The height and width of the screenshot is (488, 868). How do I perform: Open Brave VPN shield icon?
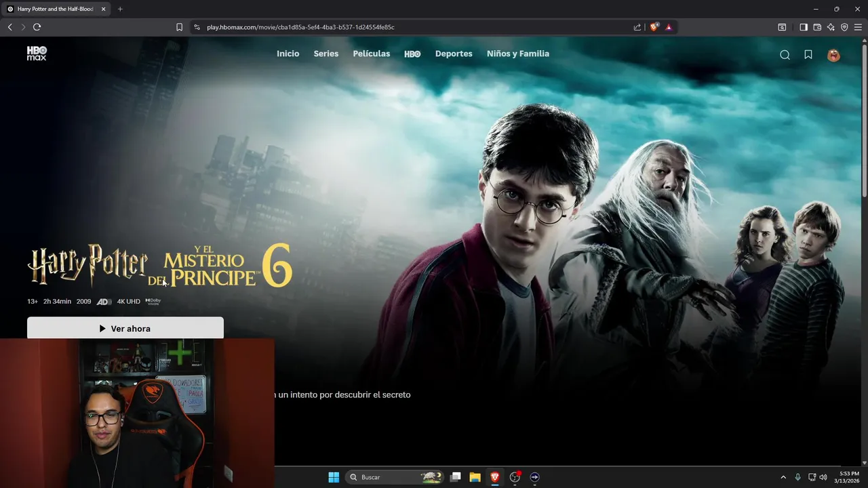844,27
